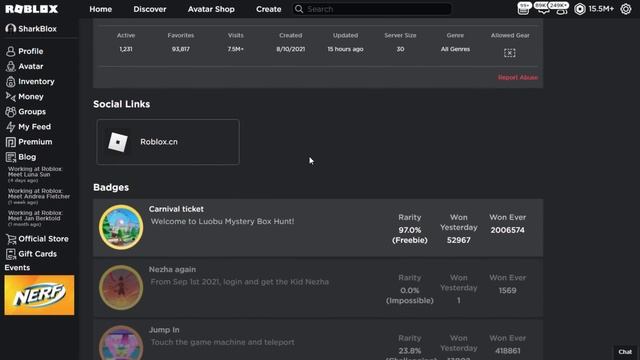Go to the Home tab
The image size is (640, 360).
pyautogui.click(x=100, y=9)
